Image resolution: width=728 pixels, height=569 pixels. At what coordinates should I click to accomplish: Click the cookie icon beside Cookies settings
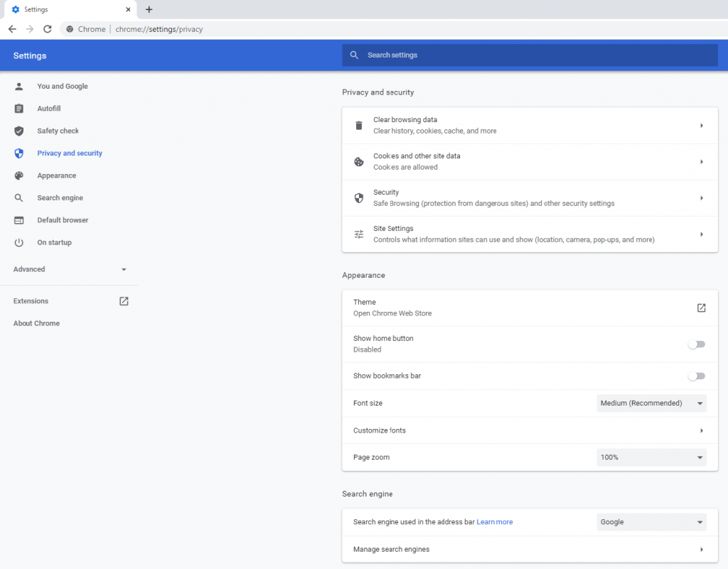[359, 161]
